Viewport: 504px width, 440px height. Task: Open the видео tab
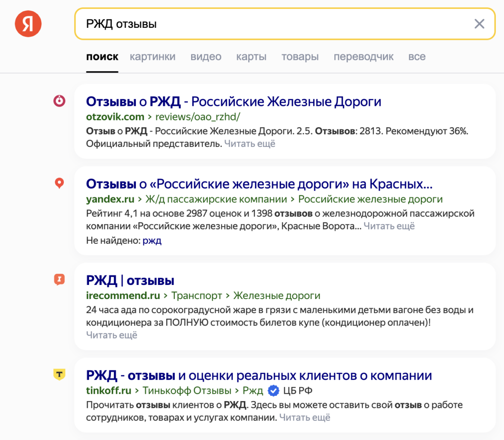206,57
